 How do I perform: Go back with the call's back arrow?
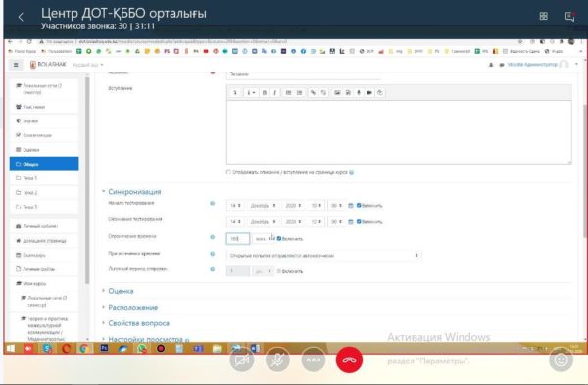coord(21,17)
